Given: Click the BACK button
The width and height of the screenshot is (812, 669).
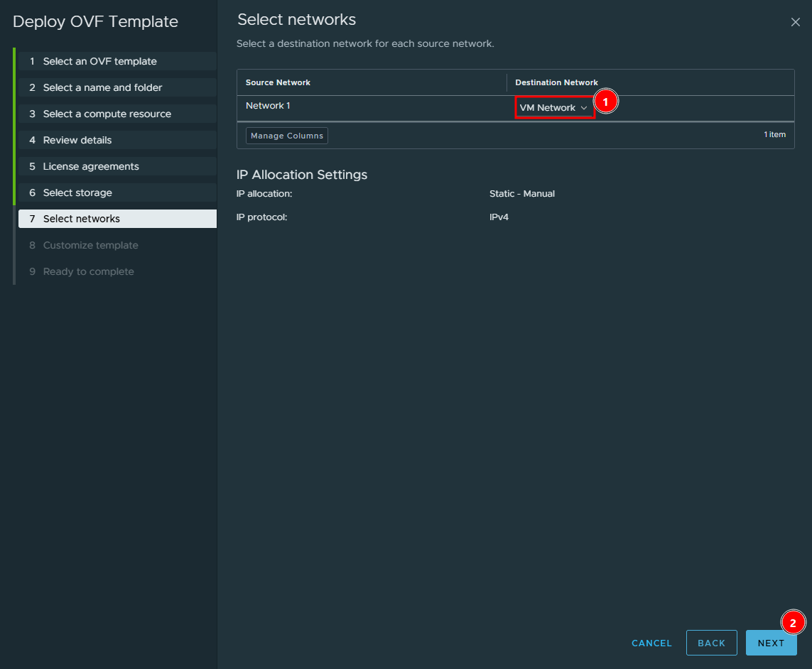Looking at the screenshot, I should pos(711,643).
